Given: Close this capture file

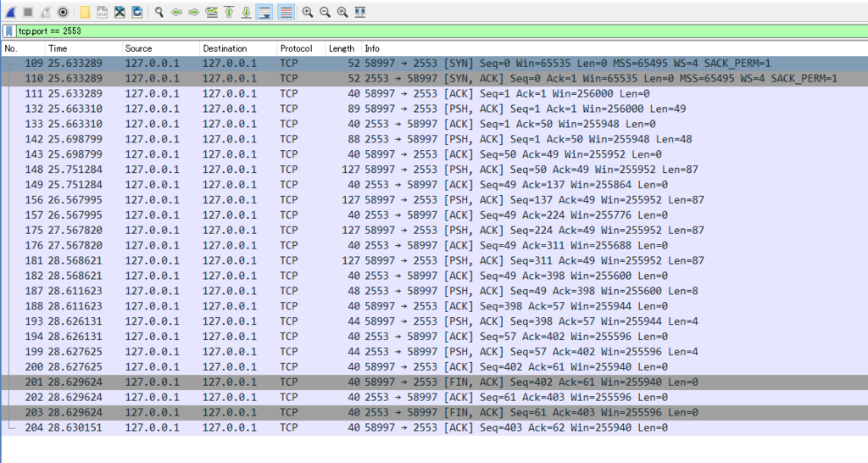Looking at the screenshot, I should [120, 12].
